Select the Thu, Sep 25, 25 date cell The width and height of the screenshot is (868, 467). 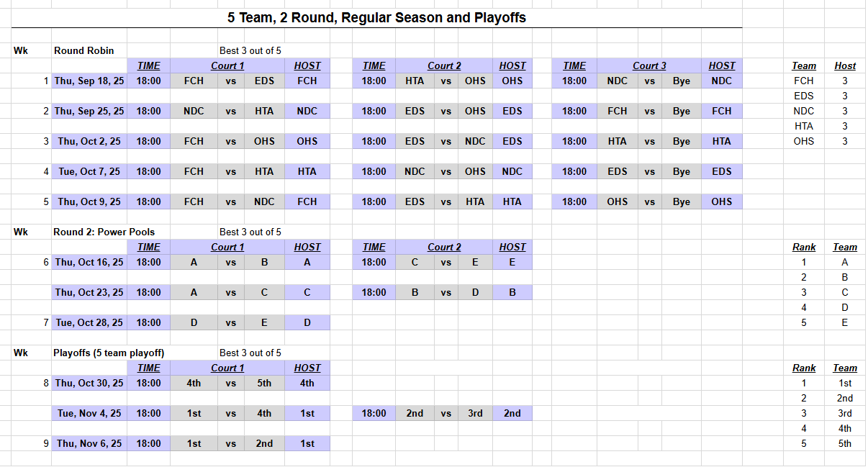click(89, 111)
